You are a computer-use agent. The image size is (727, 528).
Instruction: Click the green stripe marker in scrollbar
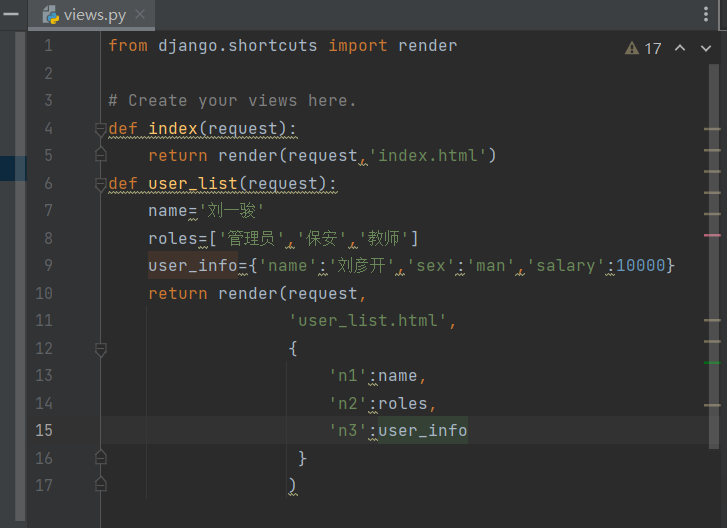coord(712,362)
